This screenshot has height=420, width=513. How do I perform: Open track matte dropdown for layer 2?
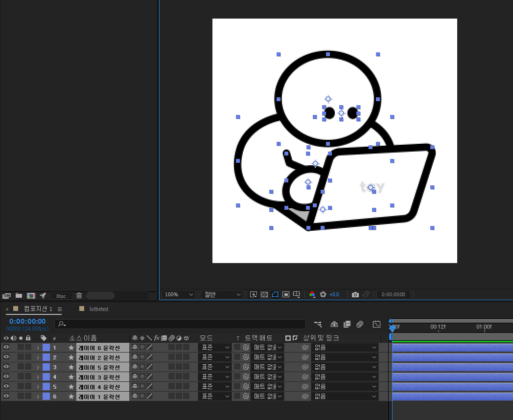point(268,357)
